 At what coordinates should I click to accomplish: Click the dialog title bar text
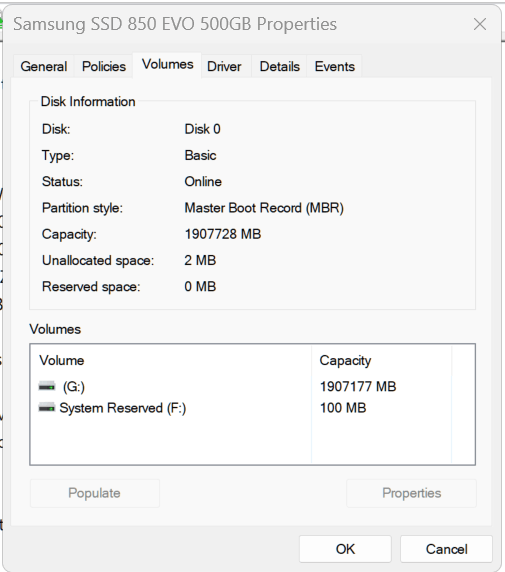(175, 24)
